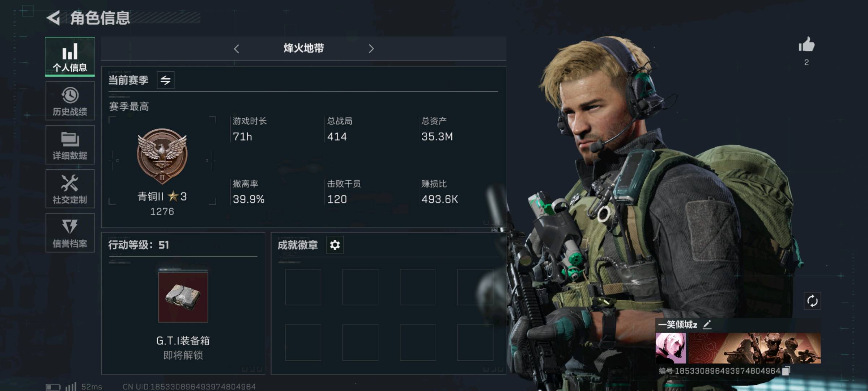
Task: Select the first empty achievement badge slot
Action: (x=303, y=287)
